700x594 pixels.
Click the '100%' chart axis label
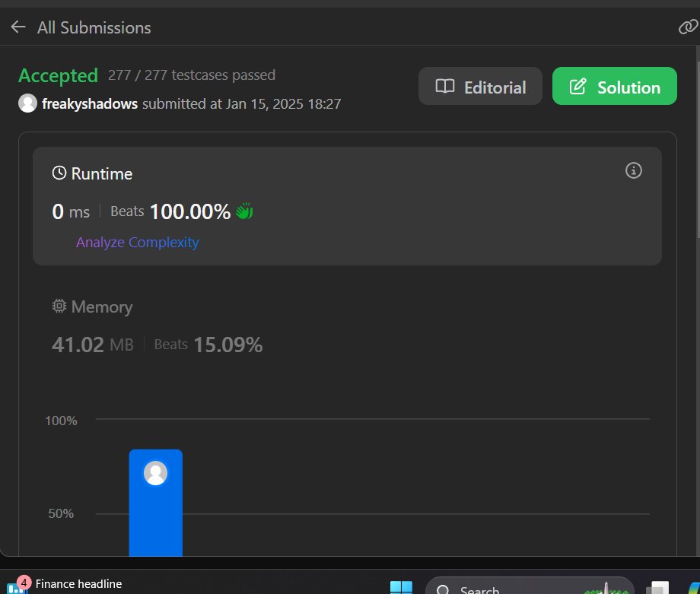61,421
